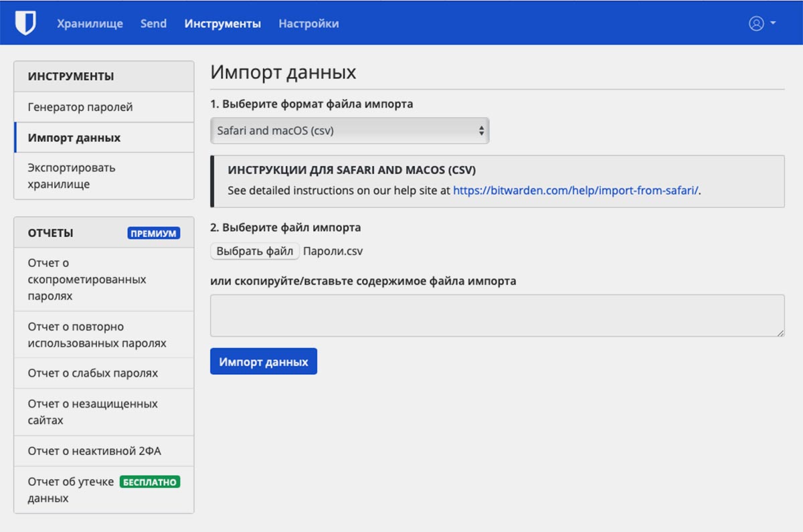Follow the import-from-safari help link
Screen dimensions: 803x532
pos(575,191)
